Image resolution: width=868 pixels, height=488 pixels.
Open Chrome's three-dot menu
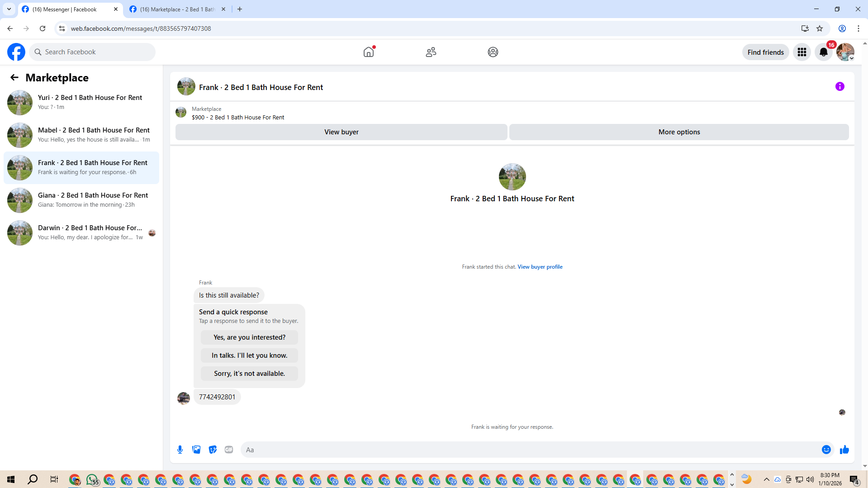click(x=859, y=28)
